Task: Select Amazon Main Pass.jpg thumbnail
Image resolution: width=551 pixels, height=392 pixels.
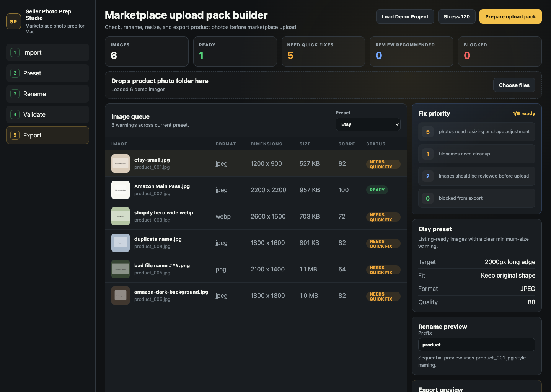Action: pos(121,190)
